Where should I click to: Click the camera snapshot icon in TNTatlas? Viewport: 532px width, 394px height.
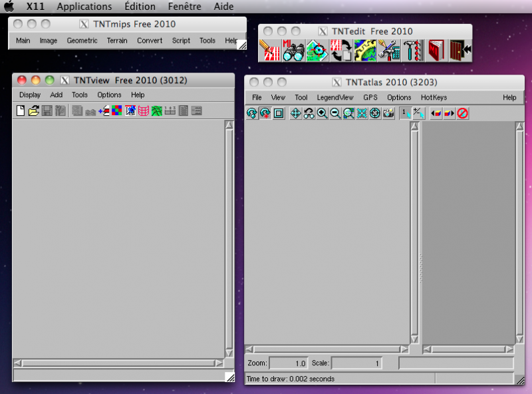389,114
